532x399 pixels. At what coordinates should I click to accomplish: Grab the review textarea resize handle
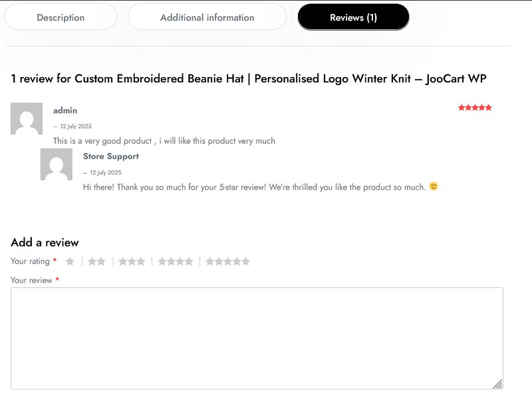point(497,384)
